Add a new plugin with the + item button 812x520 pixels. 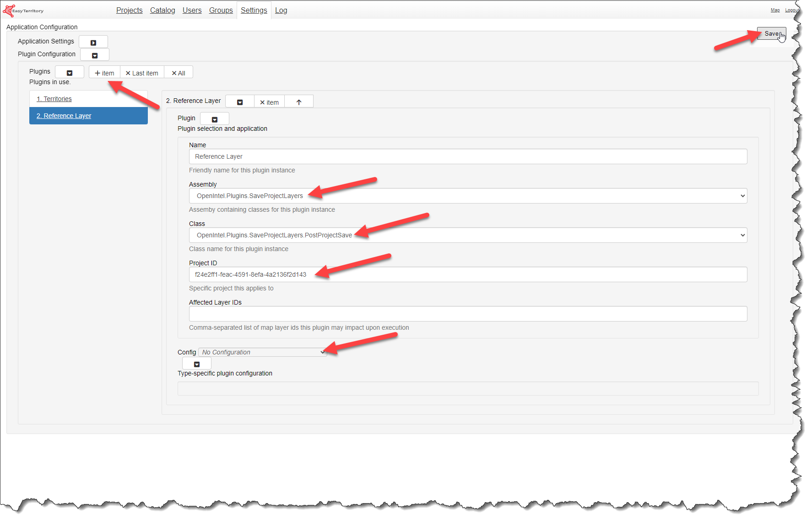104,72
